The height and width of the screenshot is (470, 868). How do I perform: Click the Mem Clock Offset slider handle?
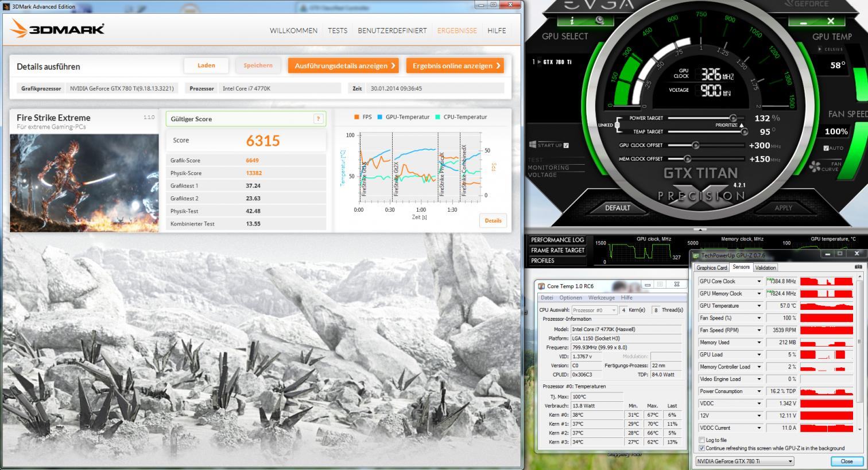pos(687,159)
